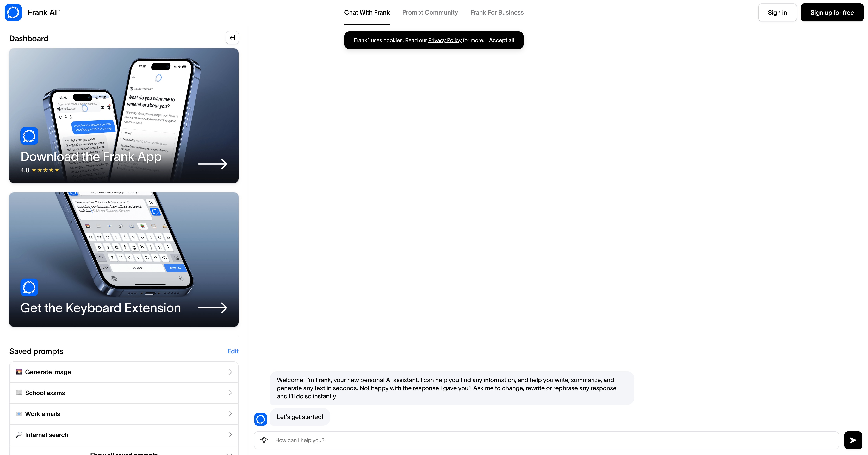This screenshot has width=868, height=455.
Task: Click the School exams paper icon
Action: coord(19,393)
